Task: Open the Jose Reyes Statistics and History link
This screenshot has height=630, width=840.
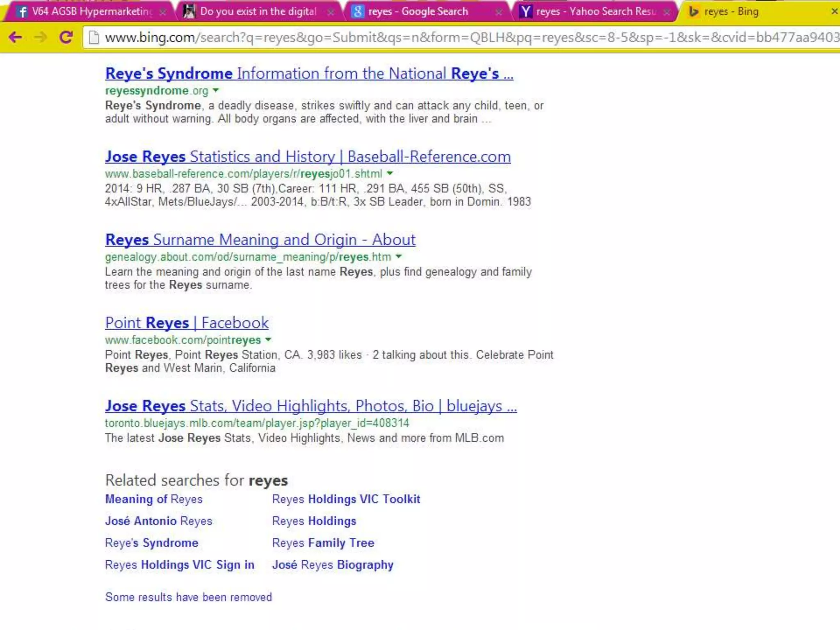Action: [x=308, y=157]
